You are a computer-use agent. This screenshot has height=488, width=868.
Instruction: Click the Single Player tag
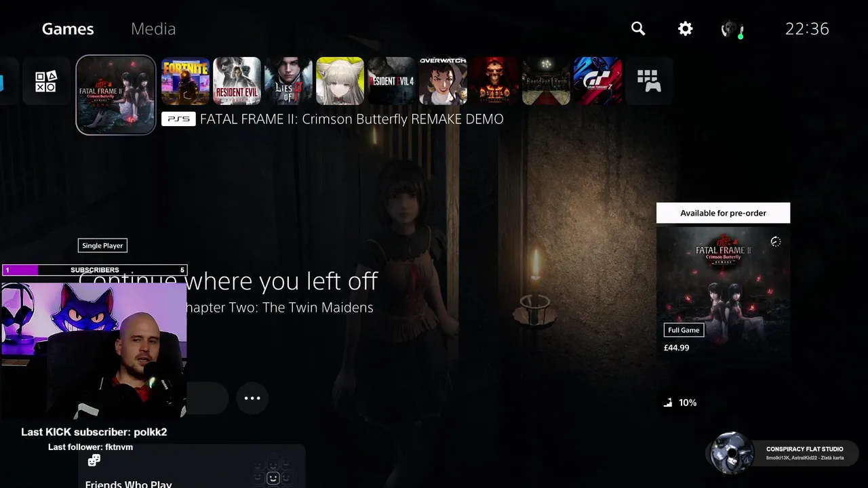(102, 245)
